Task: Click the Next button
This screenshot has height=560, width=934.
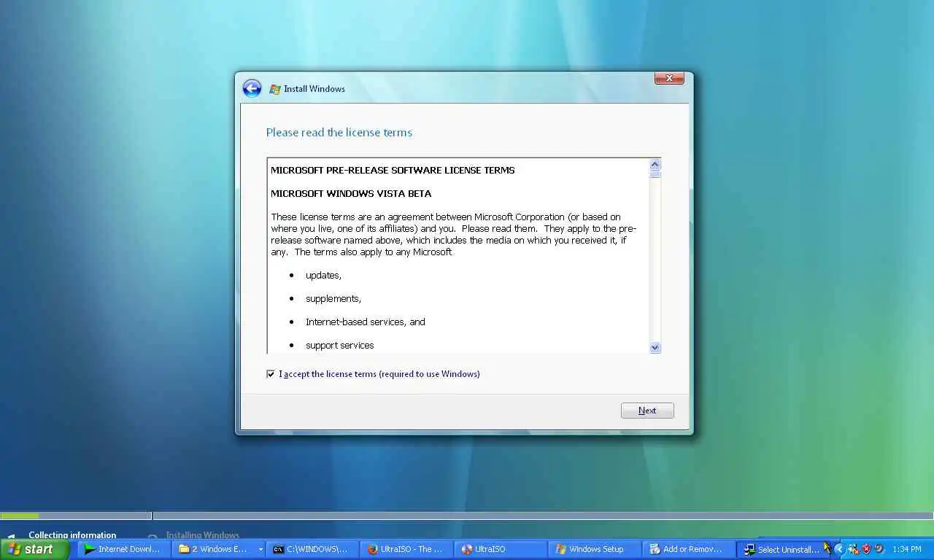Action: click(647, 411)
